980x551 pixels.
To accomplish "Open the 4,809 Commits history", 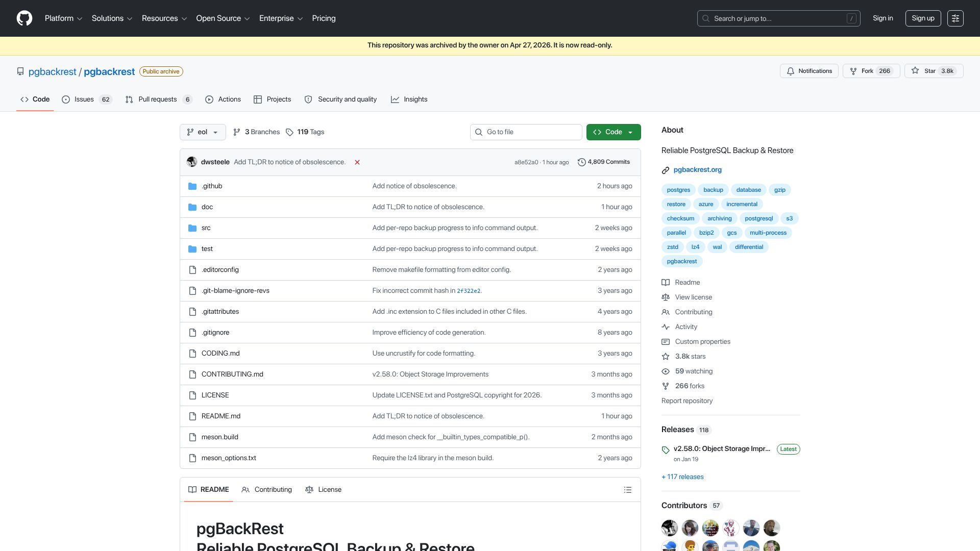I will tap(604, 162).
